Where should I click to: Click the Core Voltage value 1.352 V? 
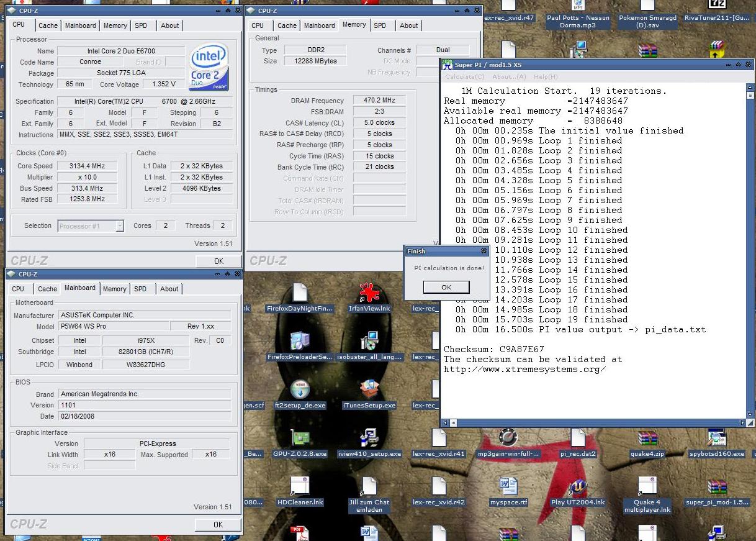coord(164,84)
